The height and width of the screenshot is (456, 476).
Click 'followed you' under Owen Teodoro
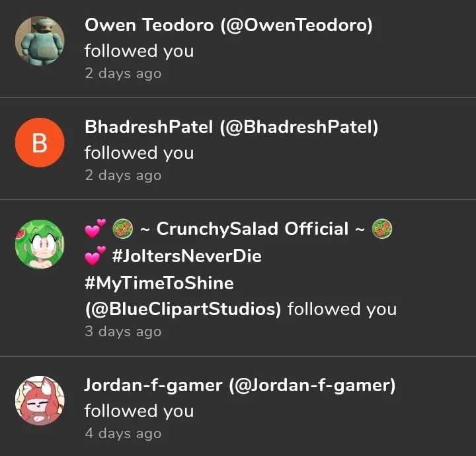[x=139, y=51]
